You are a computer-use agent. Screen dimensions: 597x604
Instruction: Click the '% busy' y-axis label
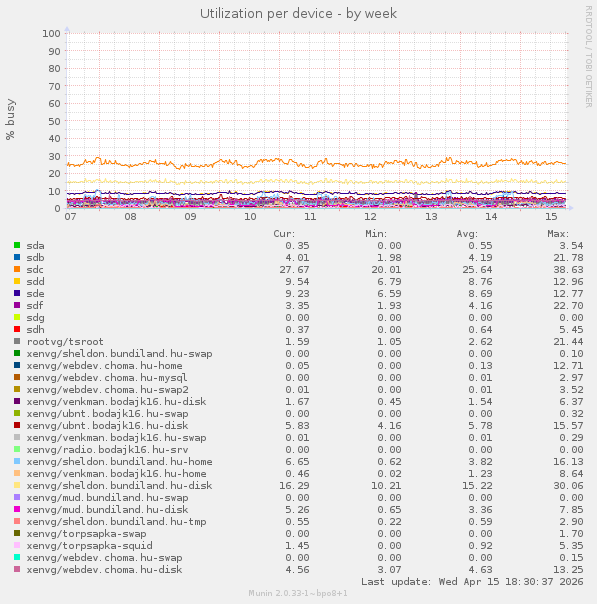pos(10,119)
